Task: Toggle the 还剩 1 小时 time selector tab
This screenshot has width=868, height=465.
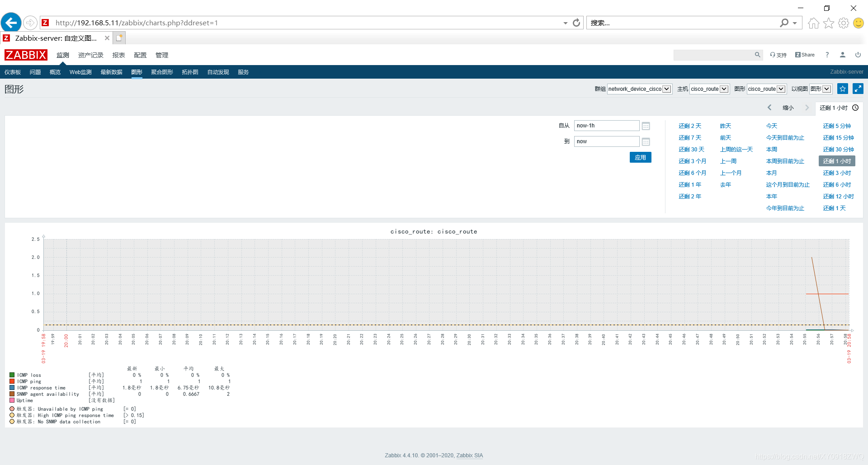Action: [839, 108]
